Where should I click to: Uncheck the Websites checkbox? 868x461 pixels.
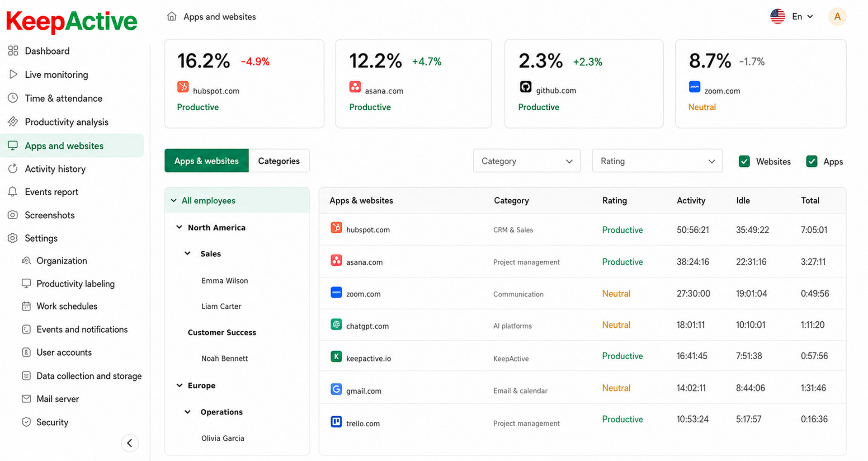click(744, 161)
